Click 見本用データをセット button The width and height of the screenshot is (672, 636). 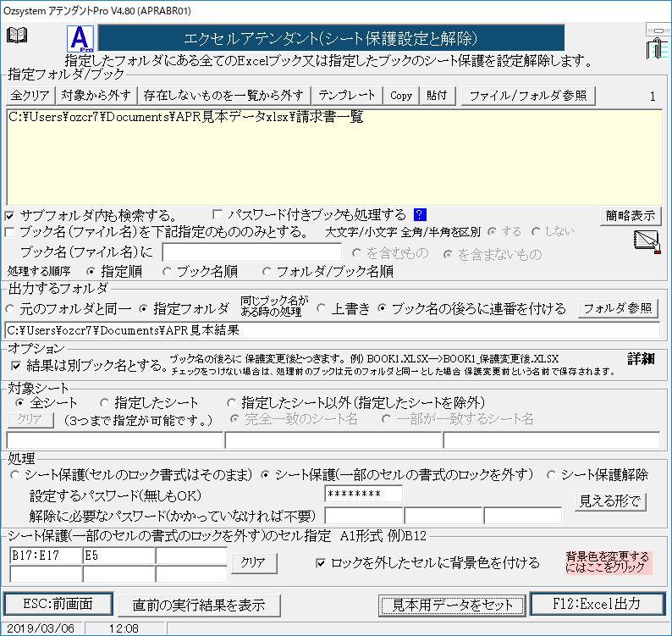[452, 606]
